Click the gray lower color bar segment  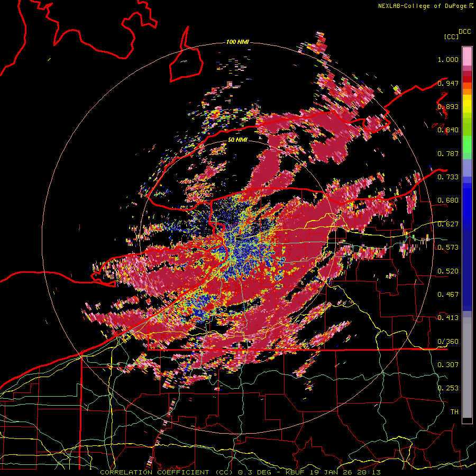(467, 368)
